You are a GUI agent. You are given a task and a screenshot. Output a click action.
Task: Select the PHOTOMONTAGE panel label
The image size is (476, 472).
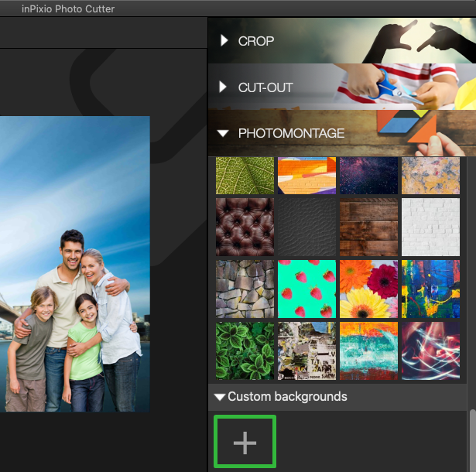pos(291,133)
